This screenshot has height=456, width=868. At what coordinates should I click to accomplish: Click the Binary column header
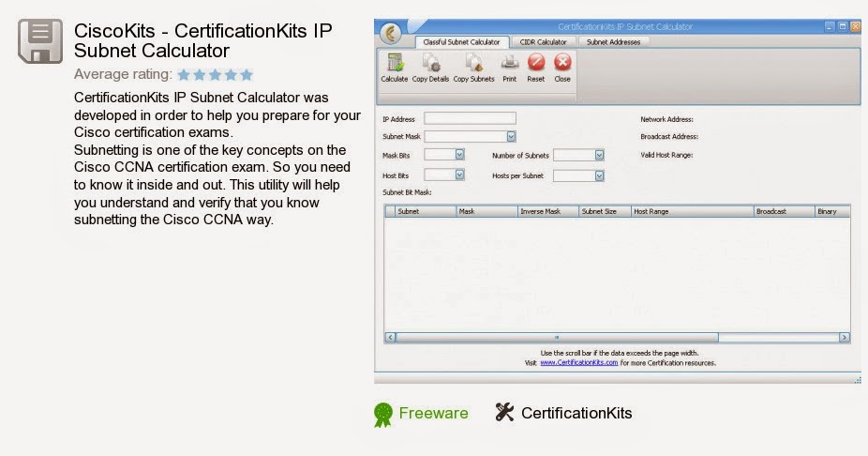pyautogui.click(x=832, y=211)
